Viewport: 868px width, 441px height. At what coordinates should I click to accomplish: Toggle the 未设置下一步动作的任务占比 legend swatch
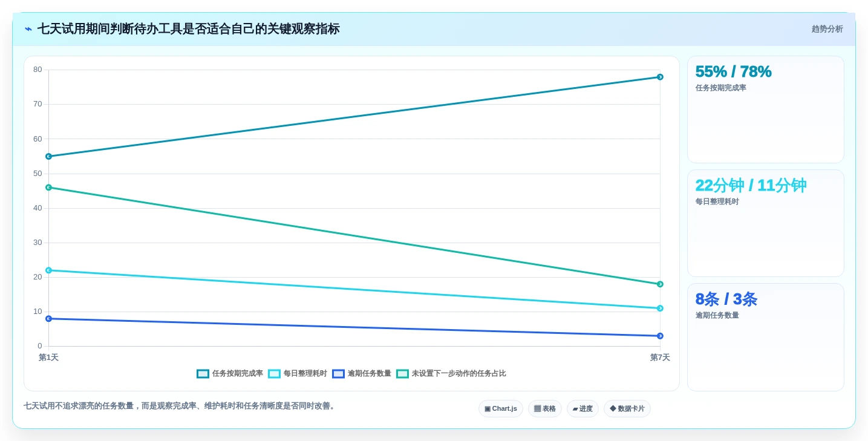pos(402,374)
